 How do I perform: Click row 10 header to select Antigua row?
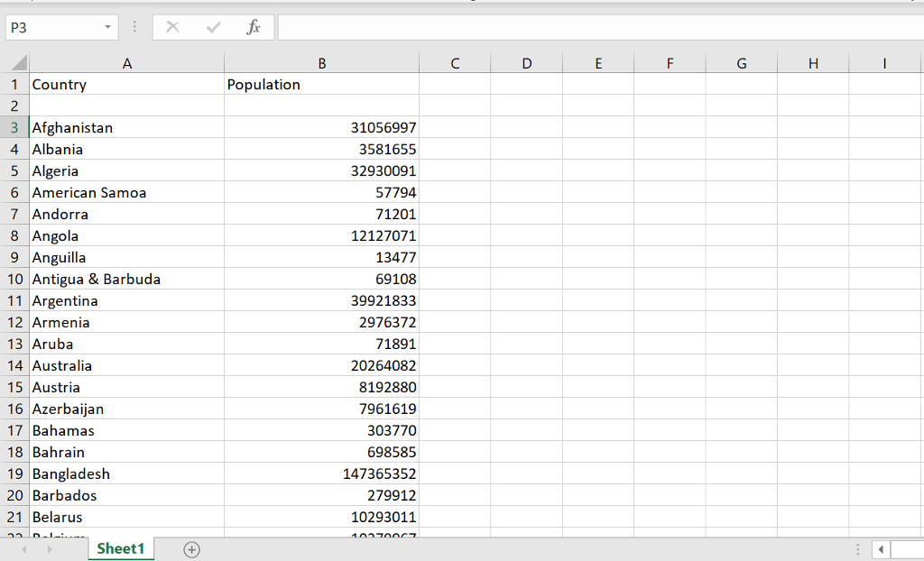click(x=14, y=279)
